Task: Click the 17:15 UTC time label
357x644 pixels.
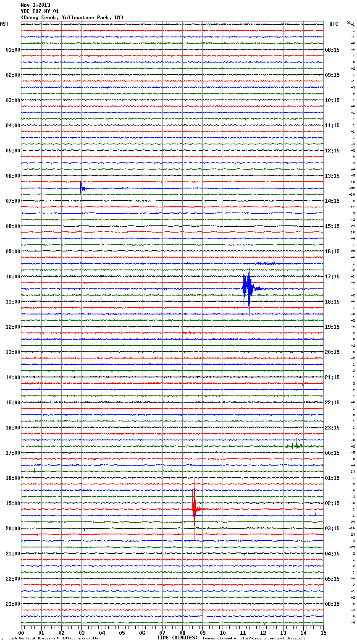Action: click(x=332, y=277)
